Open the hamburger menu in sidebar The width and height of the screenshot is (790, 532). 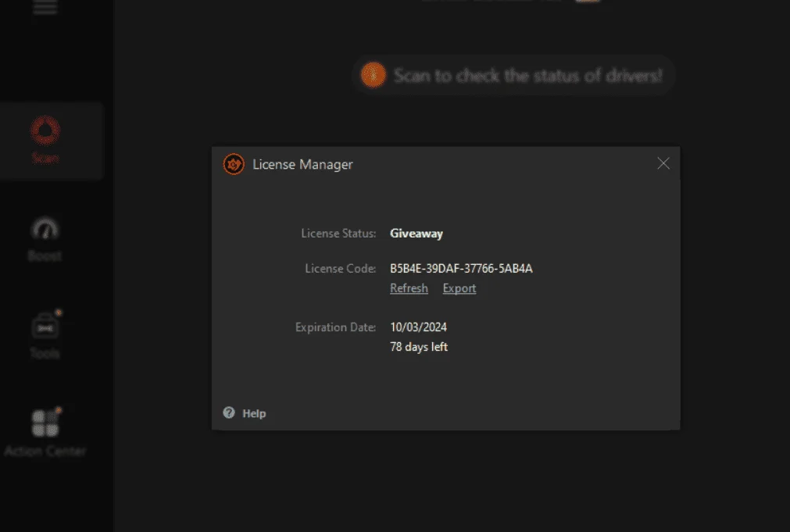pyautogui.click(x=45, y=8)
